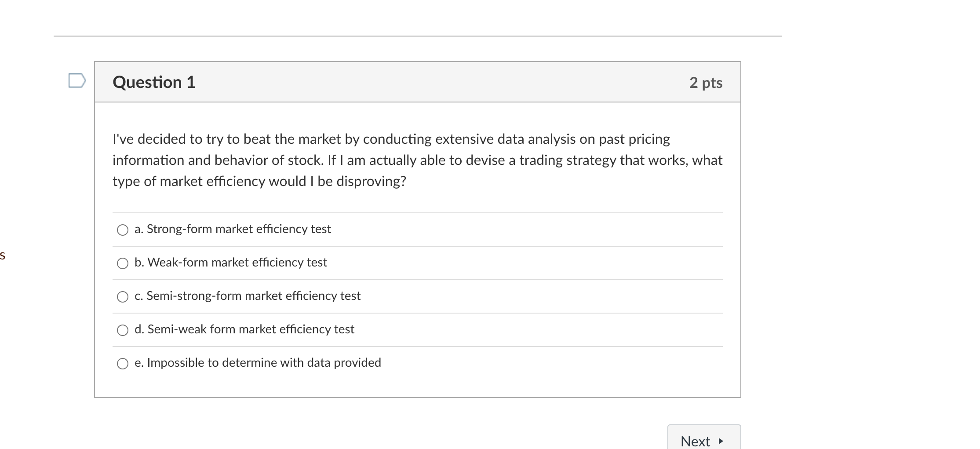Mark radio button for Semi-strong-form option c
The width and height of the screenshot is (980, 449).
point(123,297)
